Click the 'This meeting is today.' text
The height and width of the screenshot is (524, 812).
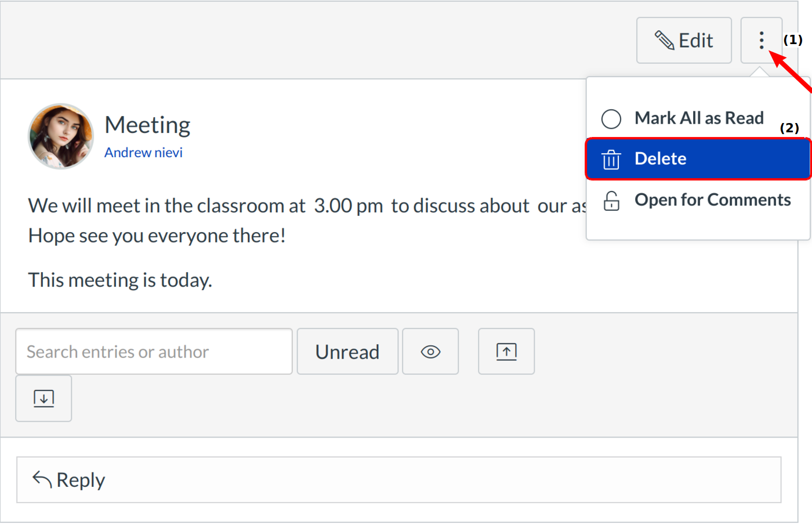click(120, 280)
